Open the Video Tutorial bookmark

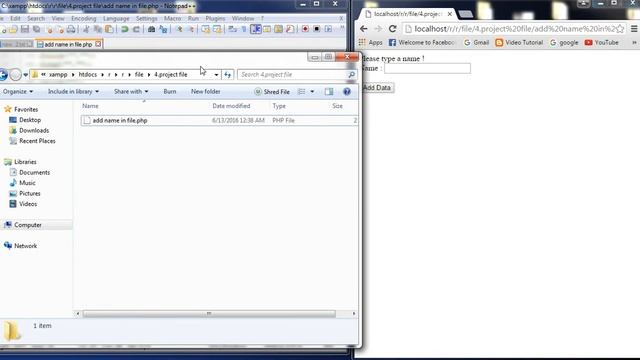pyautogui.click(x=519, y=42)
